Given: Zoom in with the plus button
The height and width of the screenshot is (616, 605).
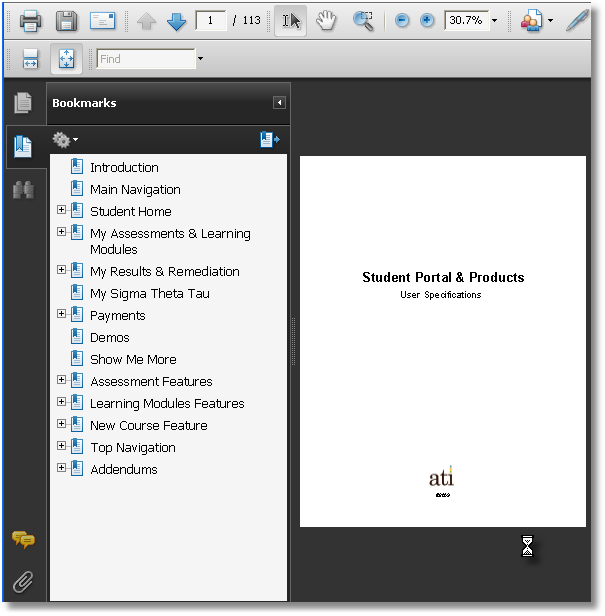Looking at the screenshot, I should pyautogui.click(x=427, y=20).
